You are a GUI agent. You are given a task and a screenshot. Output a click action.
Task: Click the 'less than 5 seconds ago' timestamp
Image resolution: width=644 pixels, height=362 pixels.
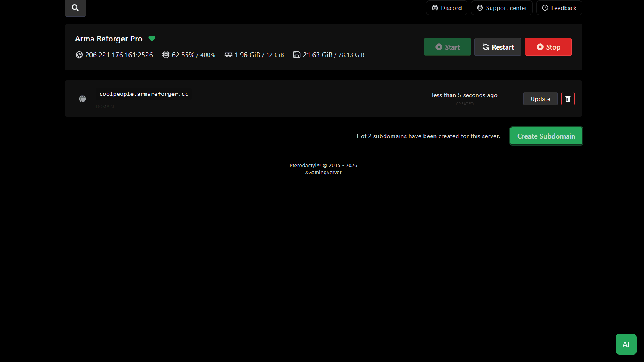coord(465,95)
